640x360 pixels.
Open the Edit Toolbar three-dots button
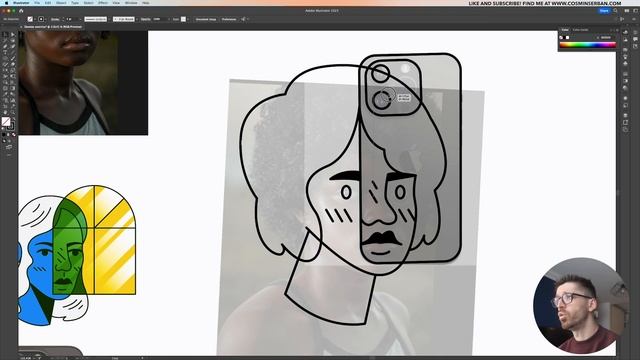pos(9,155)
